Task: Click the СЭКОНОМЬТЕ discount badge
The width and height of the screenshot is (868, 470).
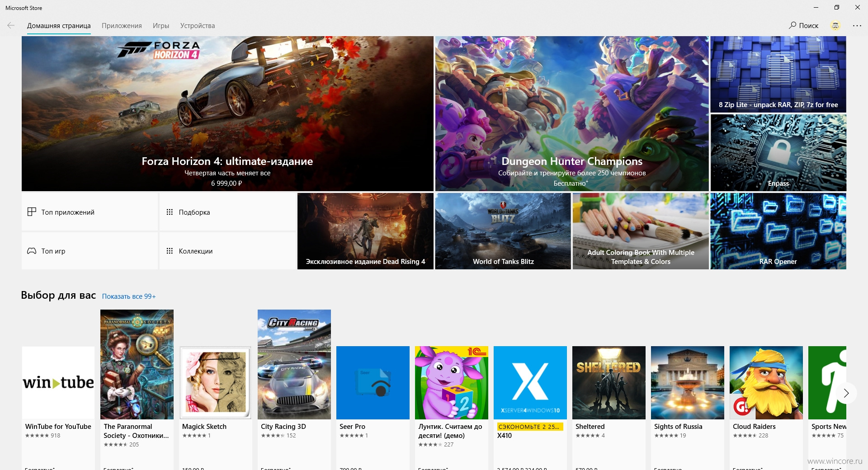Action: 530,427
